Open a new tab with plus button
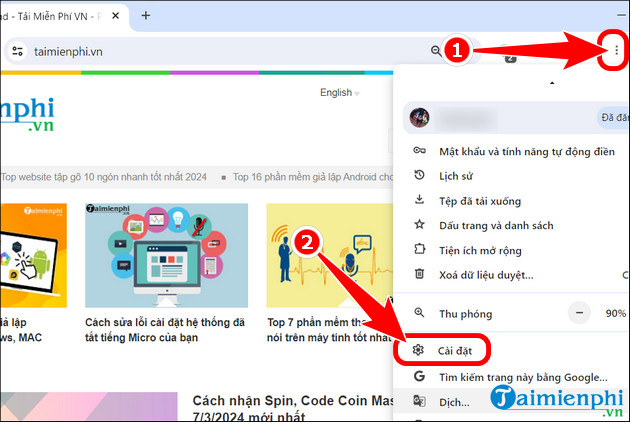The height and width of the screenshot is (422, 630). pyautogui.click(x=146, y=16)
